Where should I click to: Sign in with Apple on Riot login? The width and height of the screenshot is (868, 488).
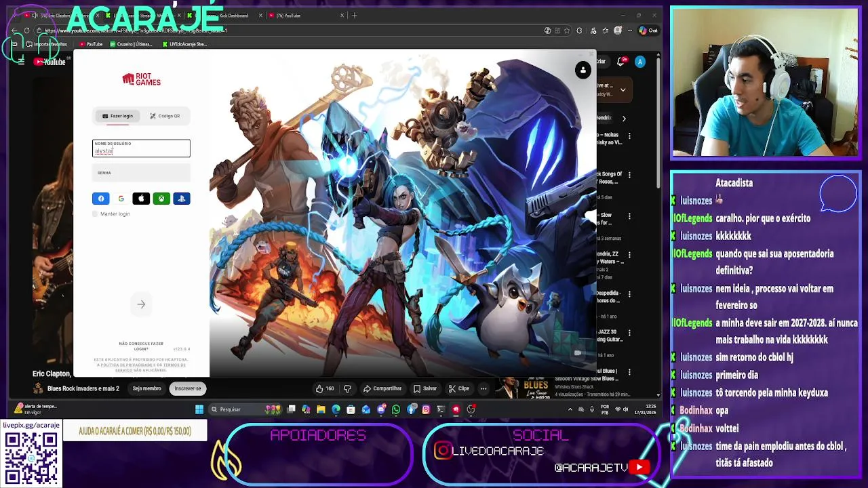tap(141, 199)
